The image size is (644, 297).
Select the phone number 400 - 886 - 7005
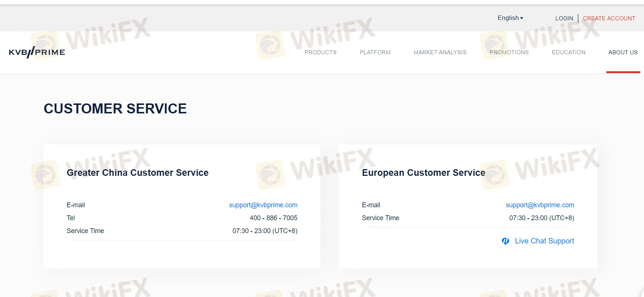(273, 218)
